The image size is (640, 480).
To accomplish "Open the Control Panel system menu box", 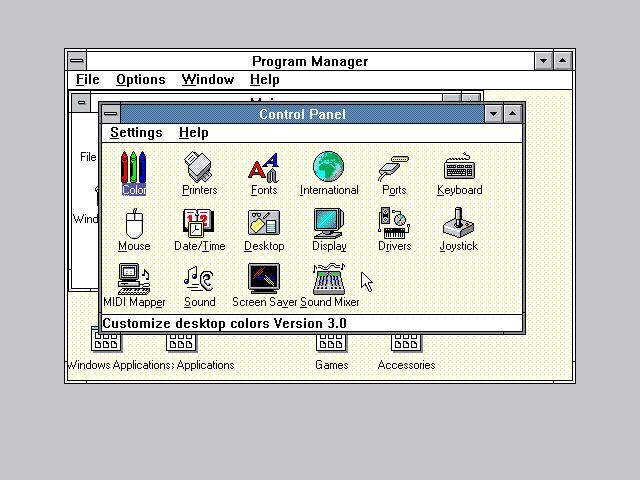I will click(111, 114).
